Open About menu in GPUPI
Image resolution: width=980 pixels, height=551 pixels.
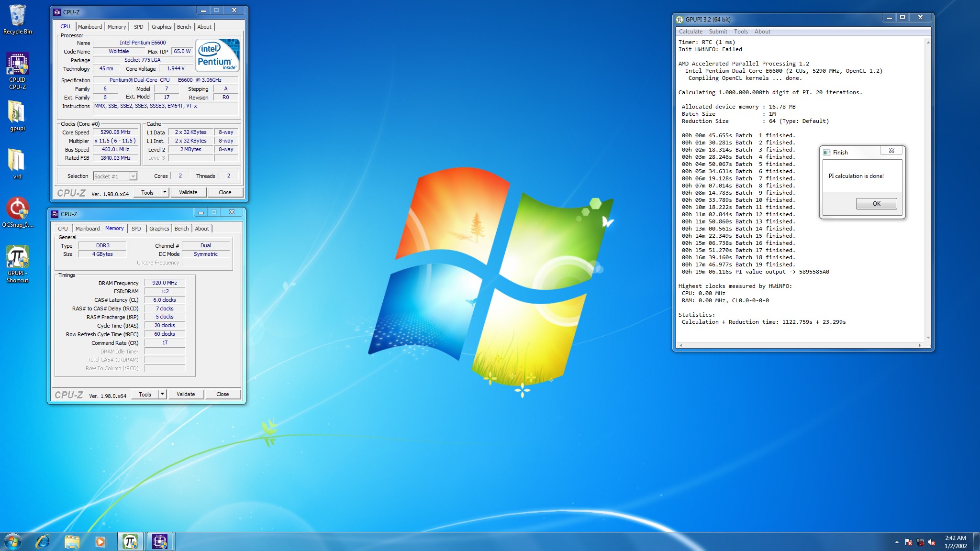pyautogui.click(x=762, y=32)
